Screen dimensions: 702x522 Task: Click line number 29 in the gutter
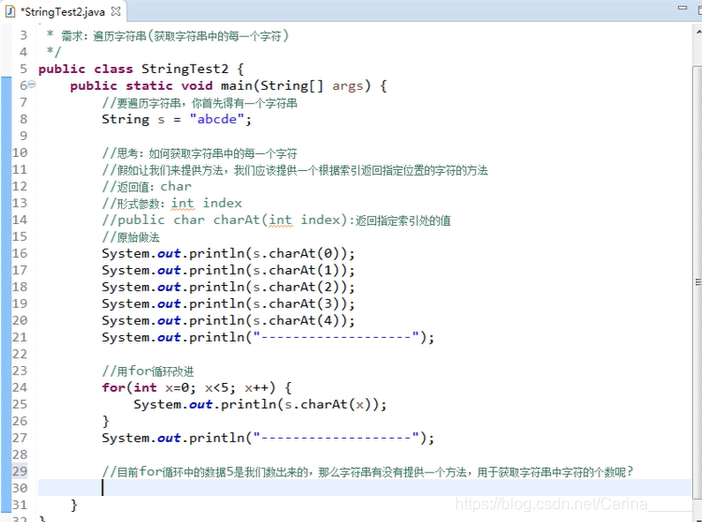tap(19, 471)
